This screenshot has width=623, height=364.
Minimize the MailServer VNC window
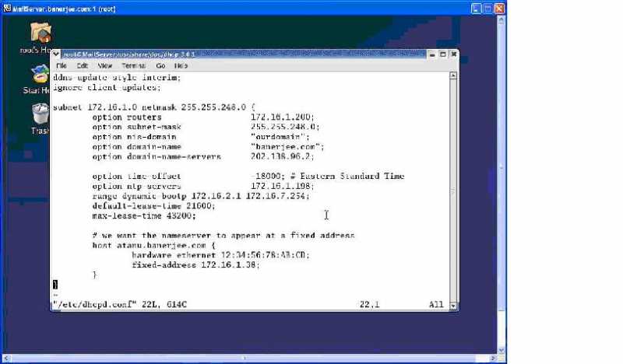pos(476,9)
